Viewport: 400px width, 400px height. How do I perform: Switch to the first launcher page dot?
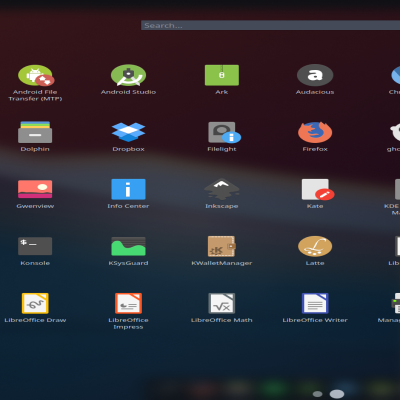[318, 394]
